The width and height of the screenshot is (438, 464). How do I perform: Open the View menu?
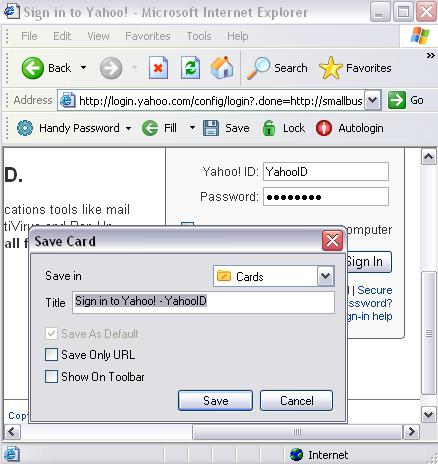[98, 36]
